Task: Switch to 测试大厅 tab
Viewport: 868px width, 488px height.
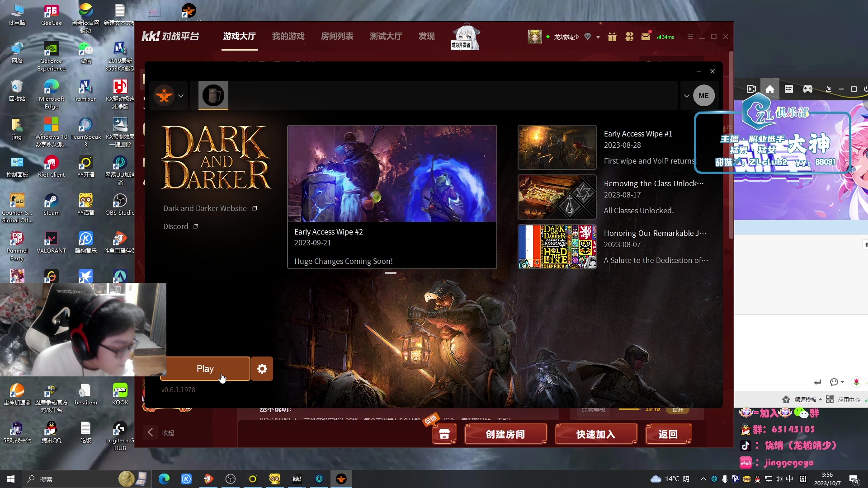Action: tap(386, 36)
